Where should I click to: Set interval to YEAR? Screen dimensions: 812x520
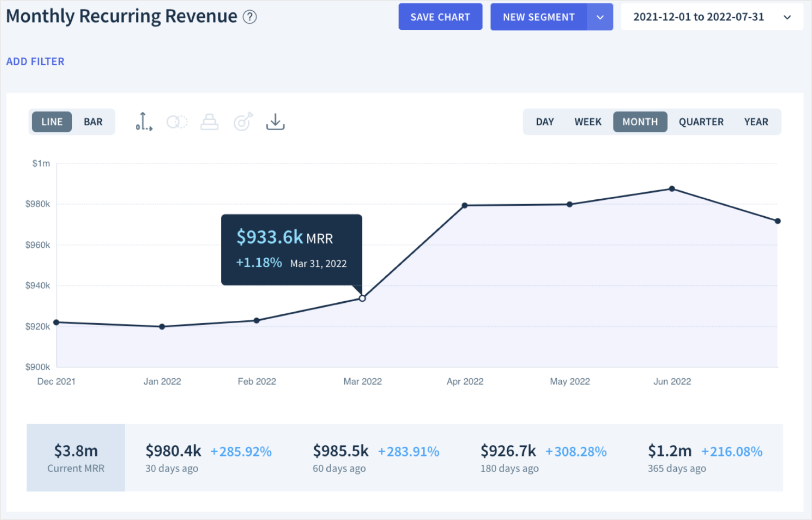coord(756,122)
